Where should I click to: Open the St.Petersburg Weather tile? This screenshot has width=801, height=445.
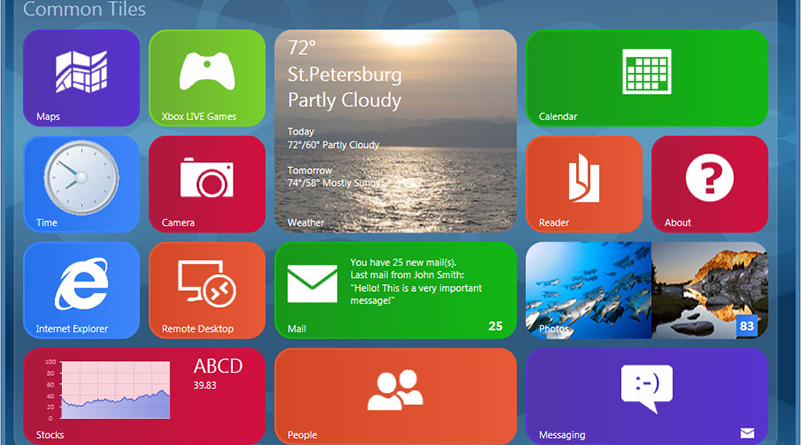pos(395,130)
